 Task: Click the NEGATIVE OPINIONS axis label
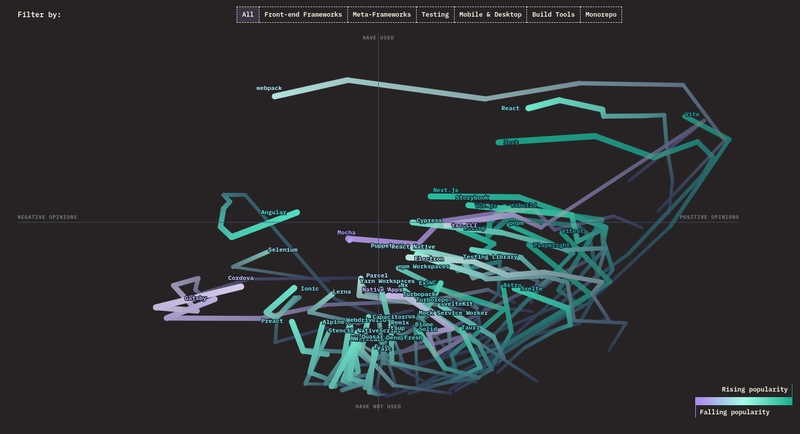click(47, 217)
